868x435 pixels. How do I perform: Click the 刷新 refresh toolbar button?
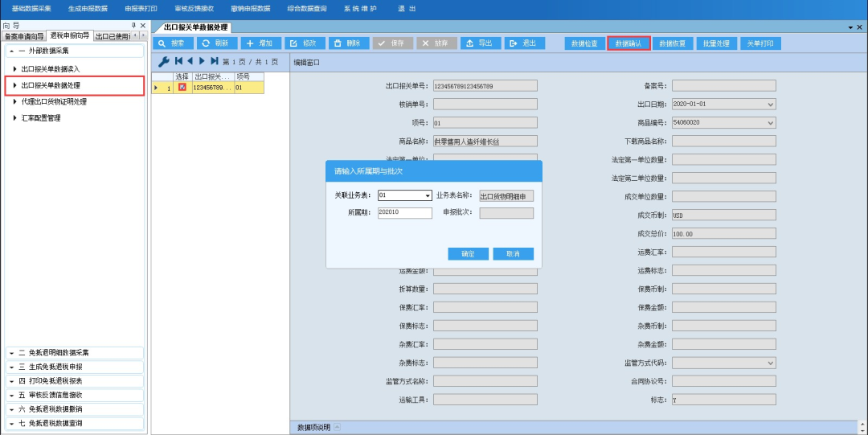click(217, 43)
